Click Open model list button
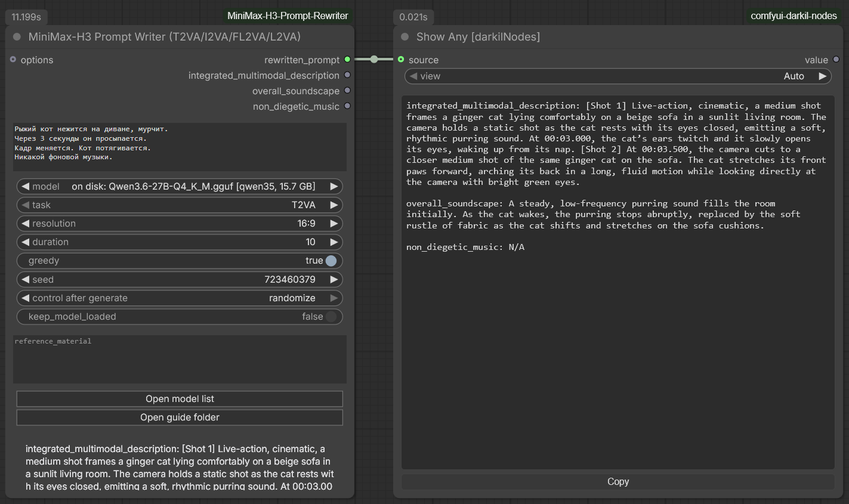The width and height of the screenshot is (849, 504). (x=180, y=399)
